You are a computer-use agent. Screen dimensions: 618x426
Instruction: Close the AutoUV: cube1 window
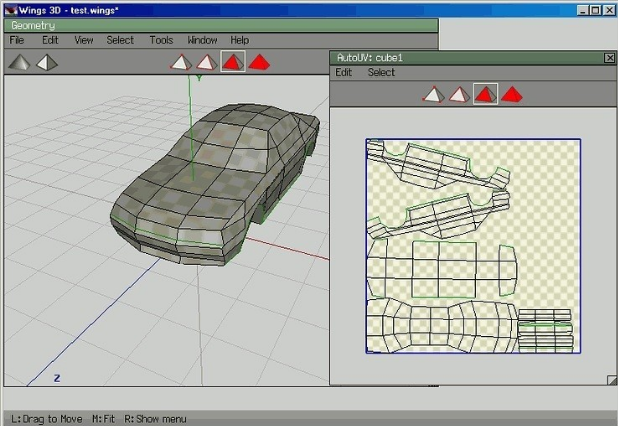(609, 58)
